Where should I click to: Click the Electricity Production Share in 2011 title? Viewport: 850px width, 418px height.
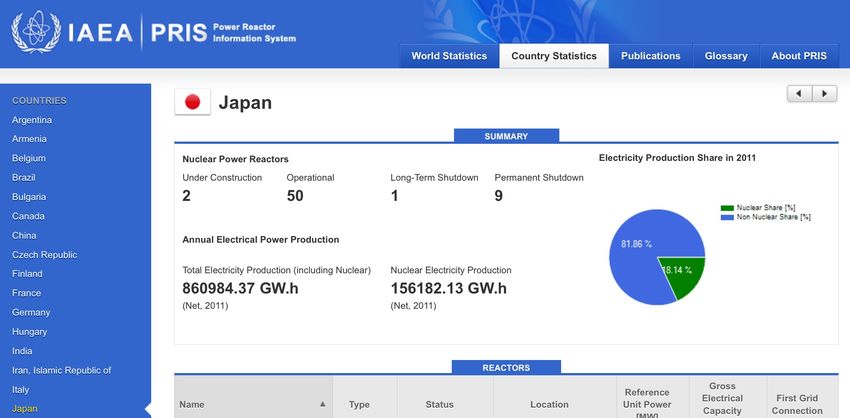pyautogui.click(x=677, y=158)
